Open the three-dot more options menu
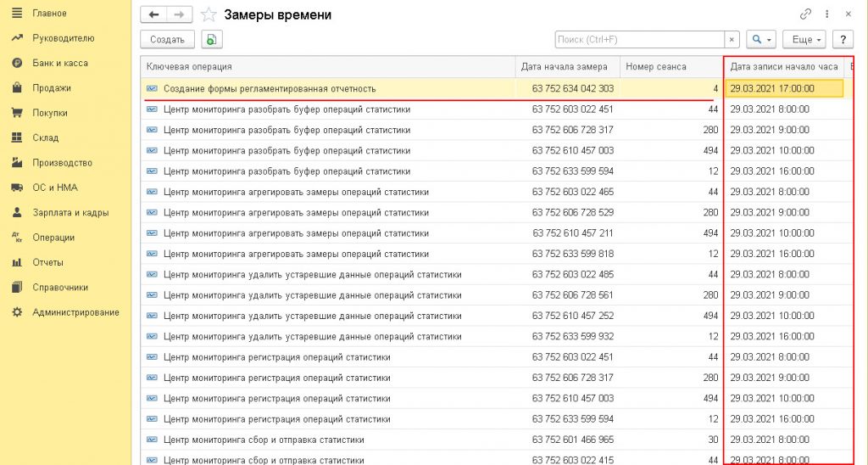The width and height of the screenshot is (868, 465). (x=826, y=15)
